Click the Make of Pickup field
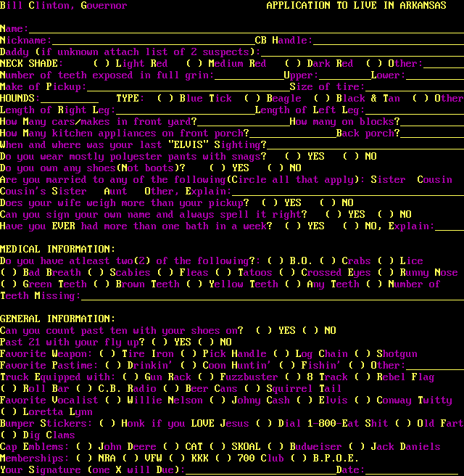This screenshot has width=464, height=476. click(x=187, y=87)
